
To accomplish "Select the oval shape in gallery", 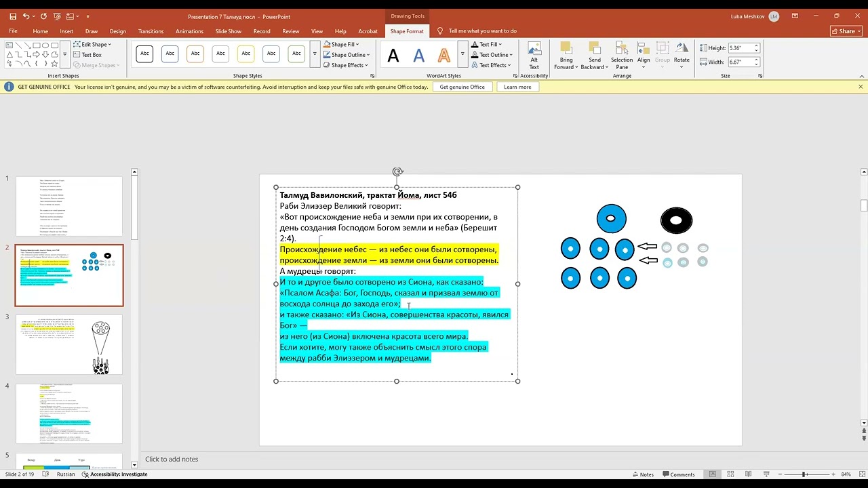I will pos(45,45).
